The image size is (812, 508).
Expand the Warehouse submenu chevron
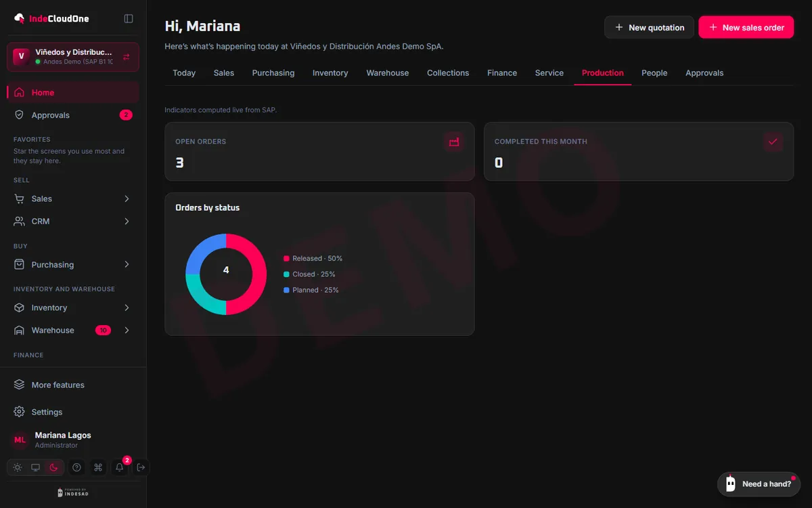(127, 331)
